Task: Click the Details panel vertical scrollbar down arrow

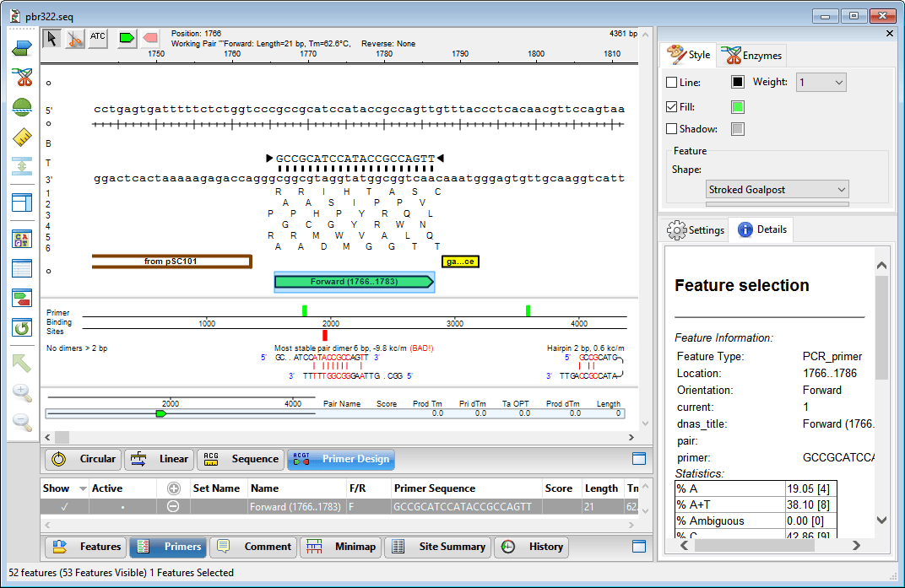Action: pyautogui.click(x=881, y=520)
